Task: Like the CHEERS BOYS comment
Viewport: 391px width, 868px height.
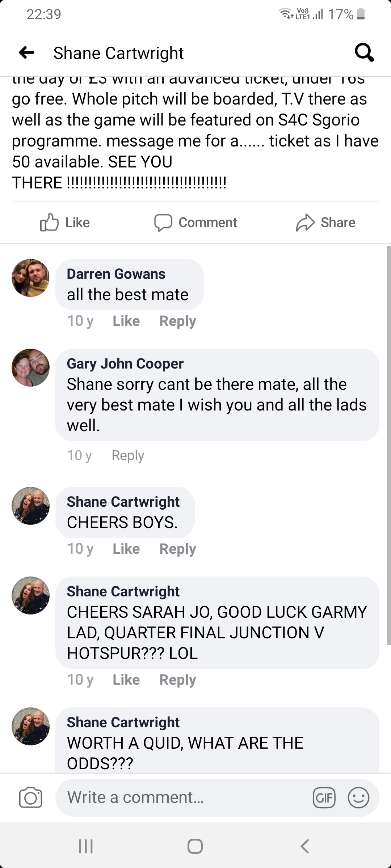Action: coord(126,549)
